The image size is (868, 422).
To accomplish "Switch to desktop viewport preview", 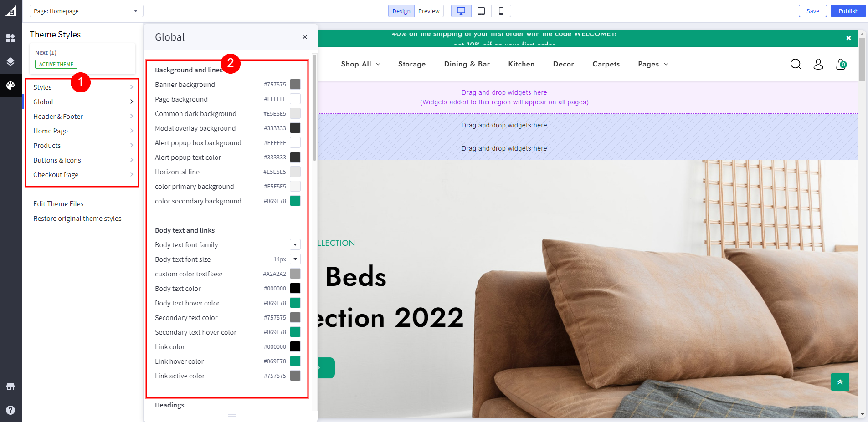I will 461,11.
